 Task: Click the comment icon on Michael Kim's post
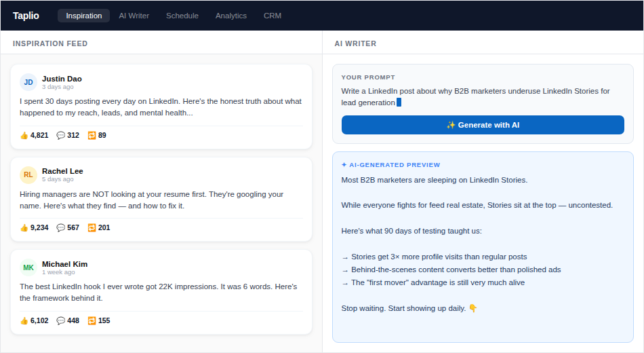point(61,320)
